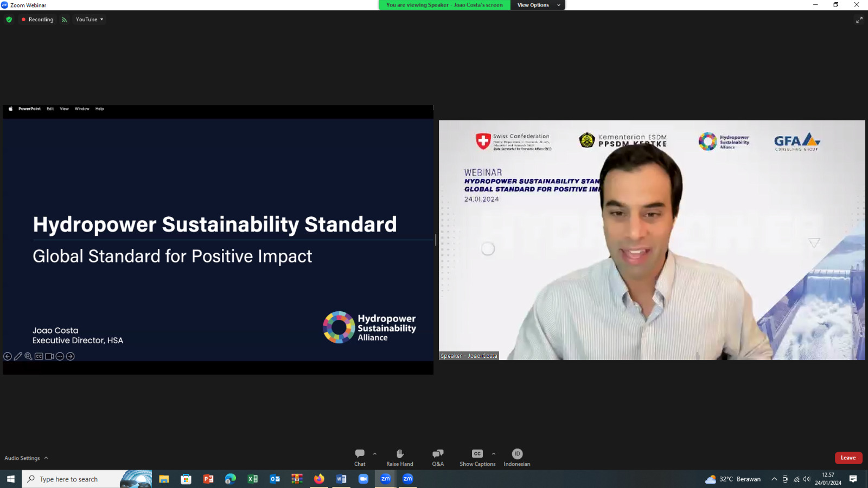The height and width of the screenshot is (488, 868).
Task: Open the Chat panel
Action: point(360,458)
